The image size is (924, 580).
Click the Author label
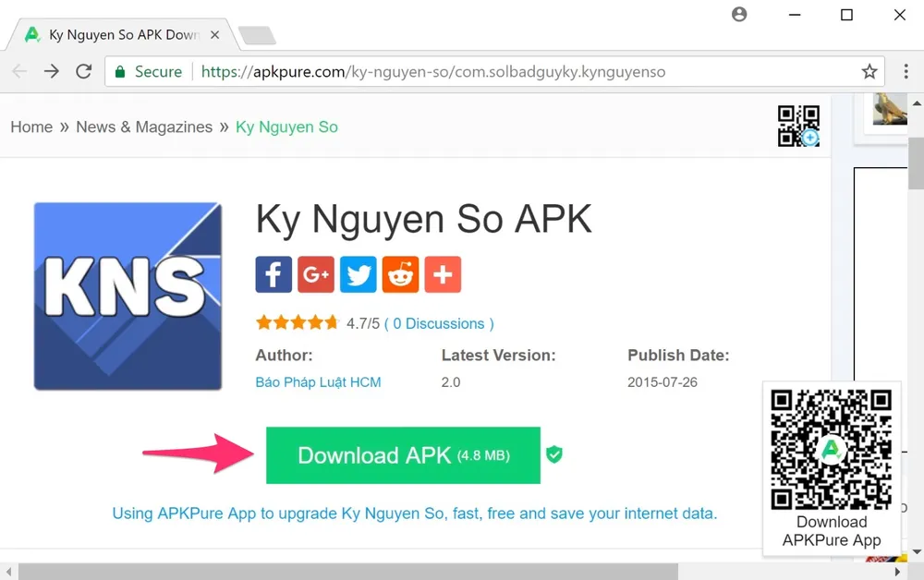(284, 355)
